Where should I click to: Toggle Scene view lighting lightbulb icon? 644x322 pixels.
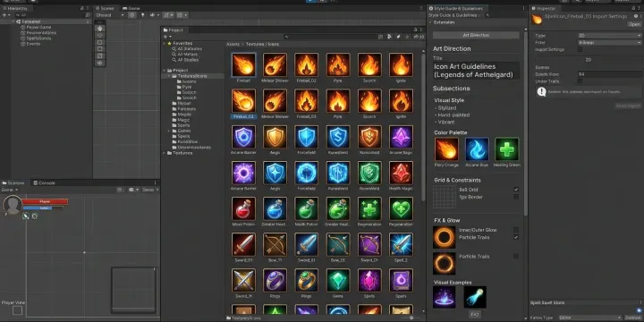pos(143,15)
